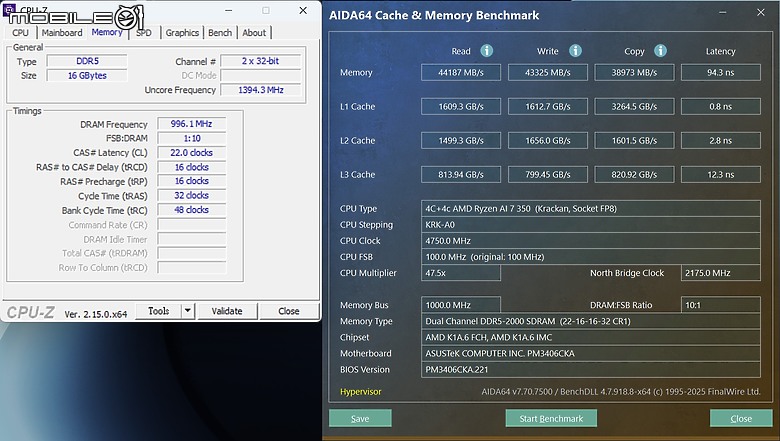The image size is (780, 441).
Task: Click the Channel # value 2 x 32-bit
Action: pyautogui.click(x=261, y=61)
